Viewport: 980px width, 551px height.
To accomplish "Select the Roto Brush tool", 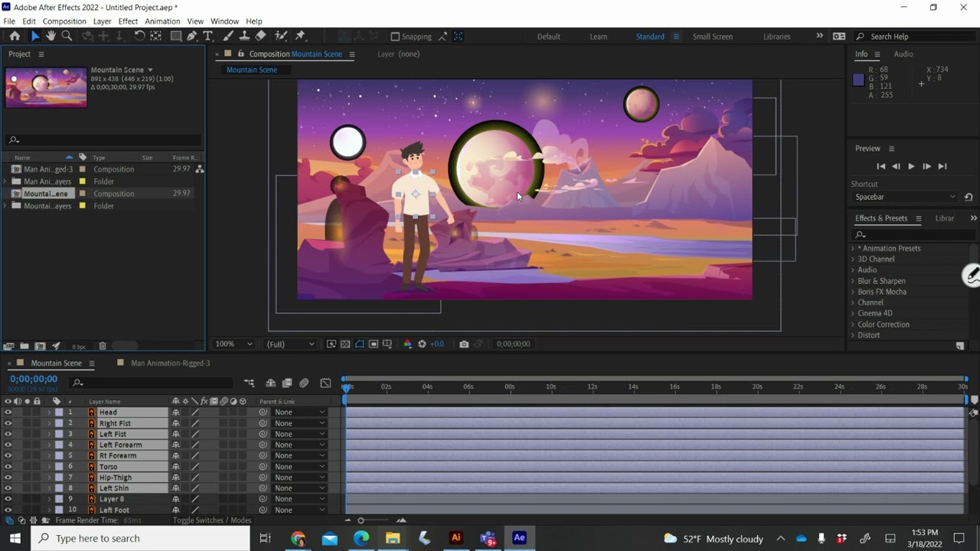I will point(281,36).
